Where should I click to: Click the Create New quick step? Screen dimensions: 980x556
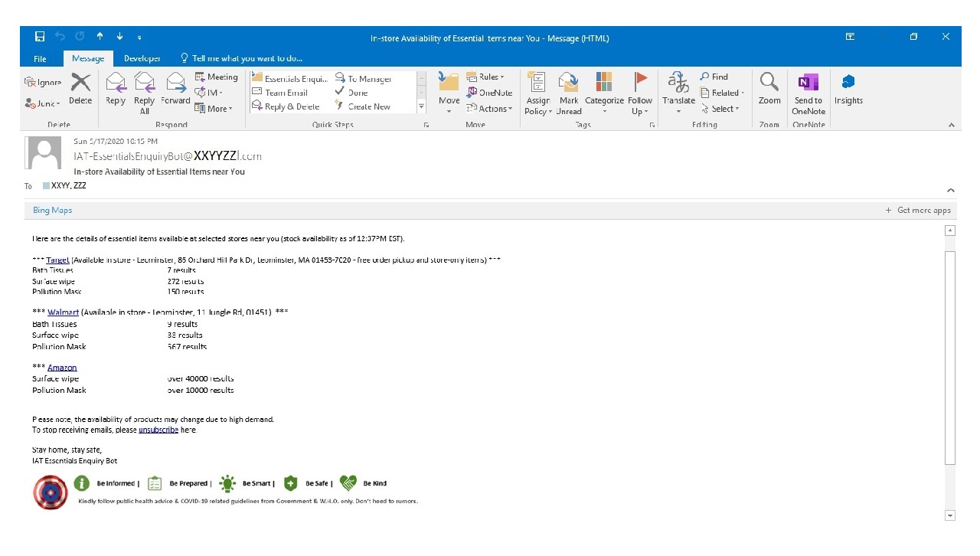[364, 106]
